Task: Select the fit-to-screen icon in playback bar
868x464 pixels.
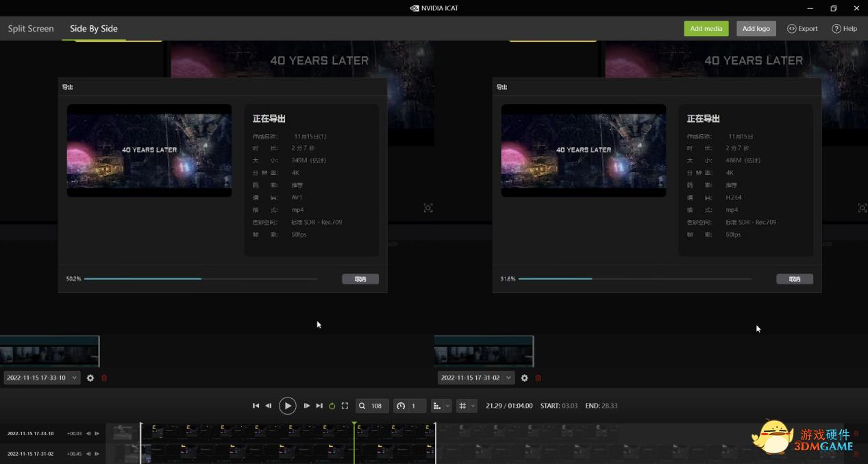Action: pos(345,405)
